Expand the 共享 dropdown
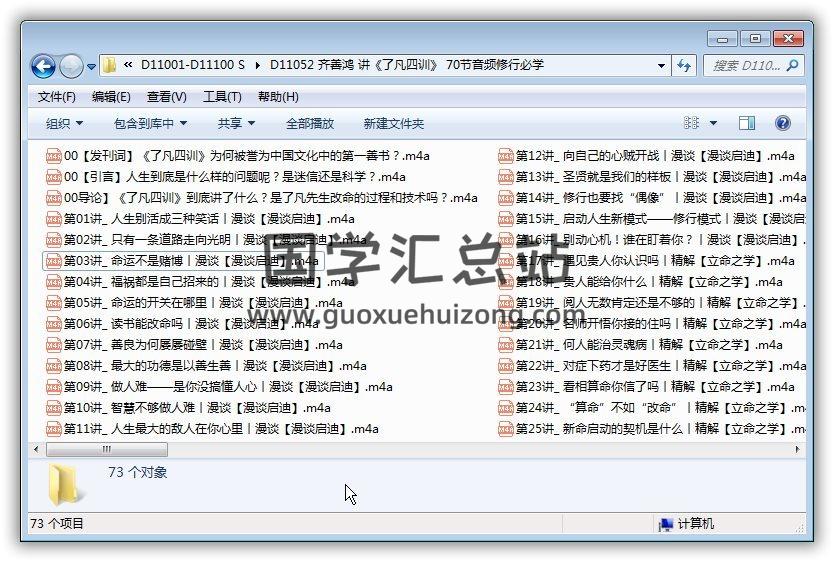The width and height of the screenshot is (834, 562). tap(236, 124)
